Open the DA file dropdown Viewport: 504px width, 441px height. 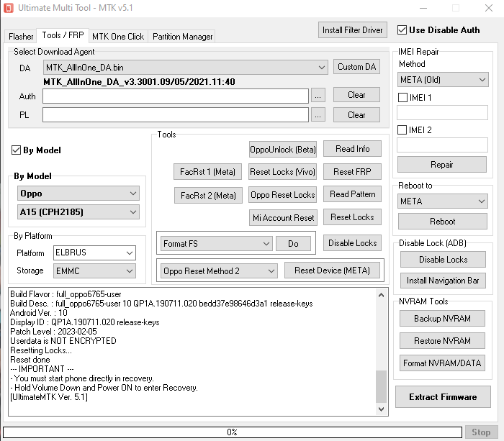point(186,68)
